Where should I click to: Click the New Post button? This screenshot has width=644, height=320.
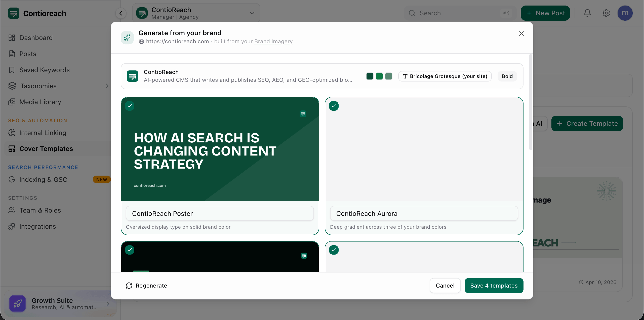545,13
